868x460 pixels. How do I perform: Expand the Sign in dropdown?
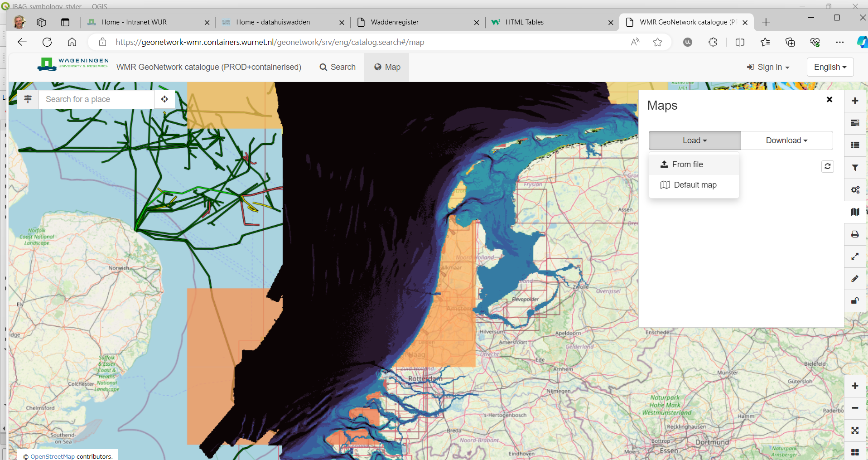point(768,67)
